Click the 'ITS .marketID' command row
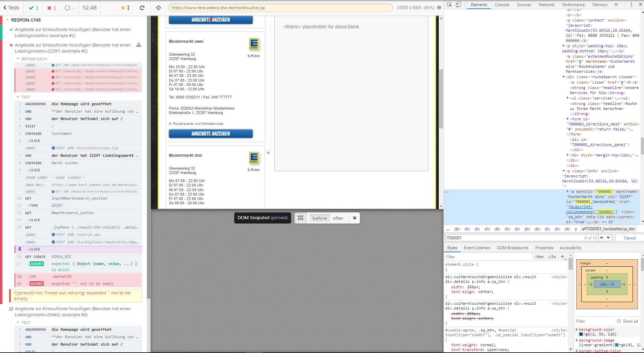The image size is (644, 353). pyautogui.click(x=78, y=276)
